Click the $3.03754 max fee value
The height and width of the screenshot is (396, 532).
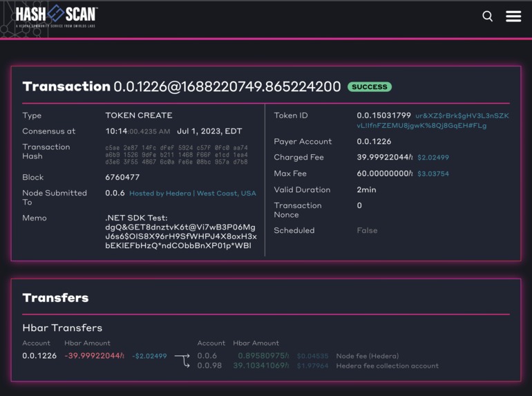433,173
